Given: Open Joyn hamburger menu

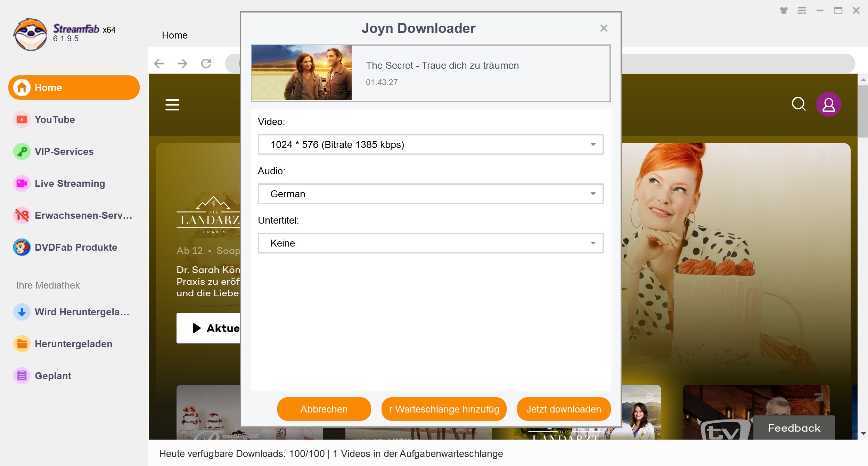Looking at the screenshot, I should [x=172, y=105].
